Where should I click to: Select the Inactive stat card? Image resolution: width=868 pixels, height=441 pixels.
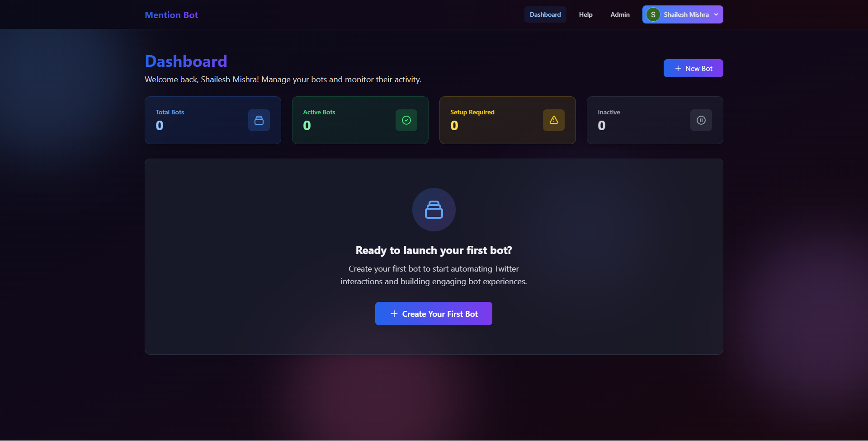(x=655, y=120)
